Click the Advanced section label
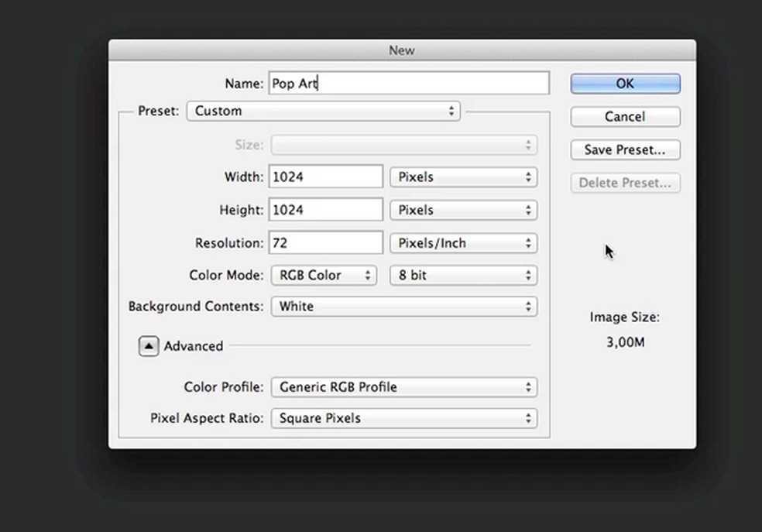762x532 pixels. coord(194,346)
